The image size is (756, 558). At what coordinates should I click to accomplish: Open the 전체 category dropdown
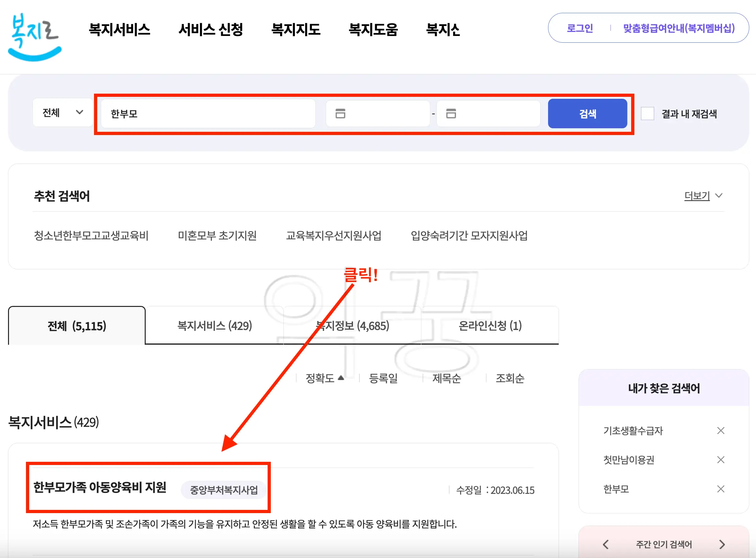(62, 113)
